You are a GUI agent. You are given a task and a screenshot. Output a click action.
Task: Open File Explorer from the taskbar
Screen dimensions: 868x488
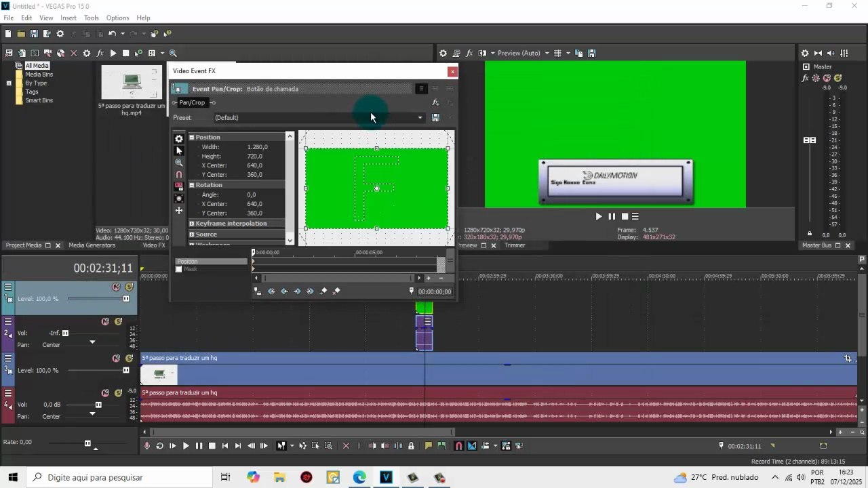(279, 478)
